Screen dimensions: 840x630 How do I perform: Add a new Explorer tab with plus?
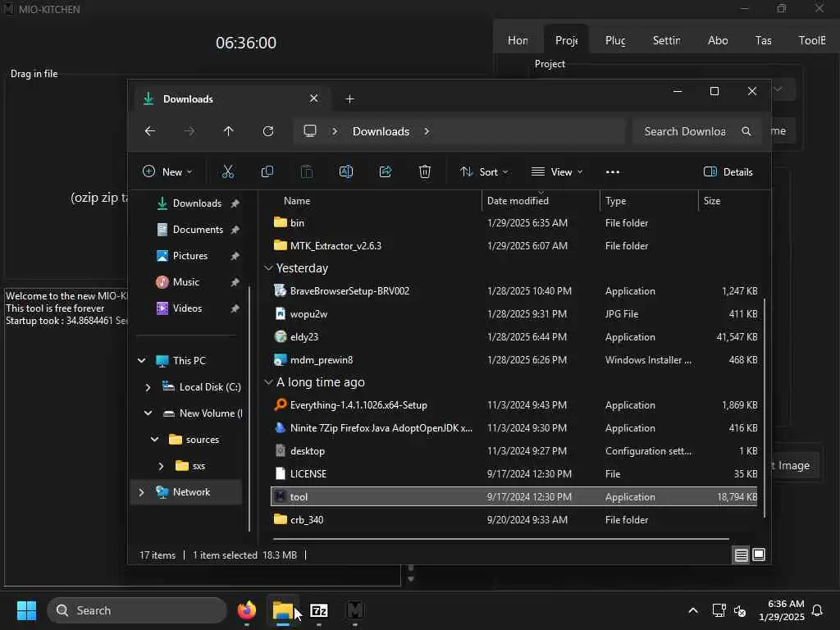click(x=349, y=99)
